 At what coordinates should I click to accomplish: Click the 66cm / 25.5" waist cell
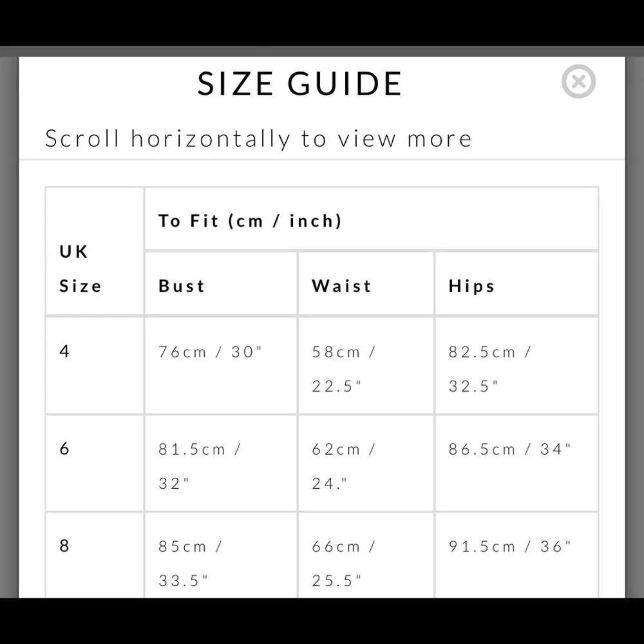pyautogui.click(x=344, y=563)
